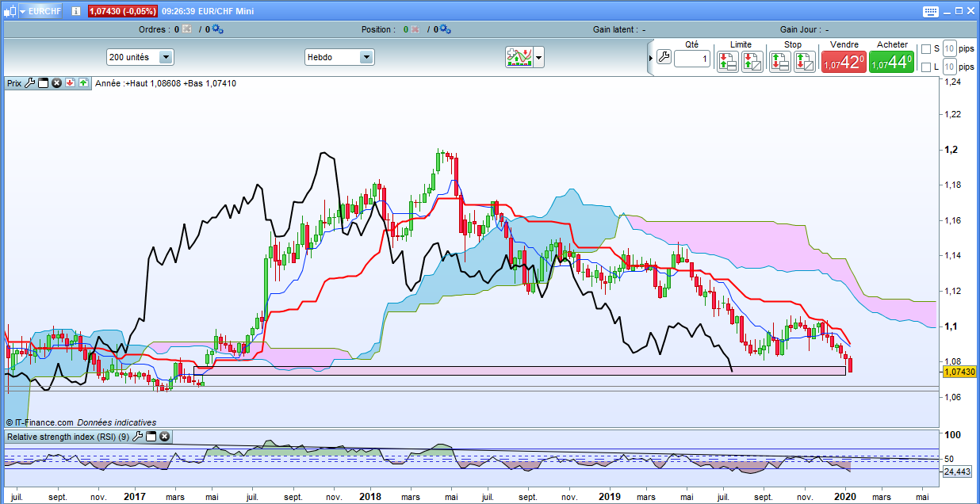
Task: Click the second Limite order icon
Action: click(752, 61)
